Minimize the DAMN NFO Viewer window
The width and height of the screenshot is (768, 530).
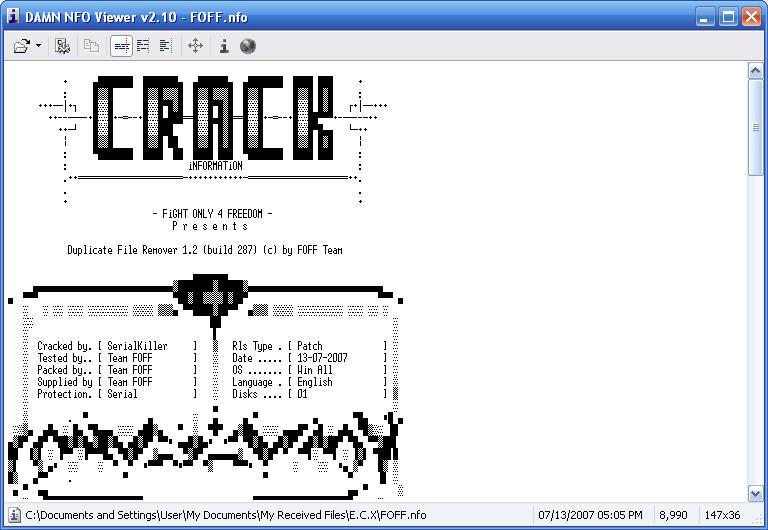pyautogui.click(x=705, y=17)
